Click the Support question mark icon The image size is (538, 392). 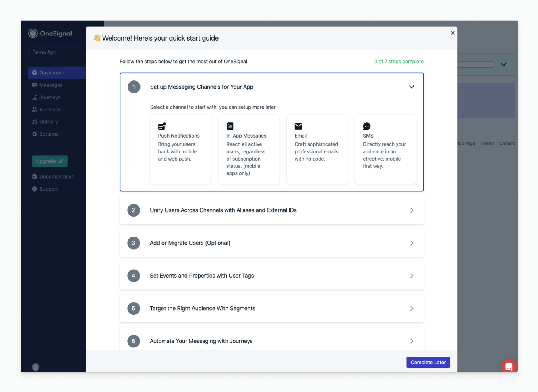[x=35, y=189]
